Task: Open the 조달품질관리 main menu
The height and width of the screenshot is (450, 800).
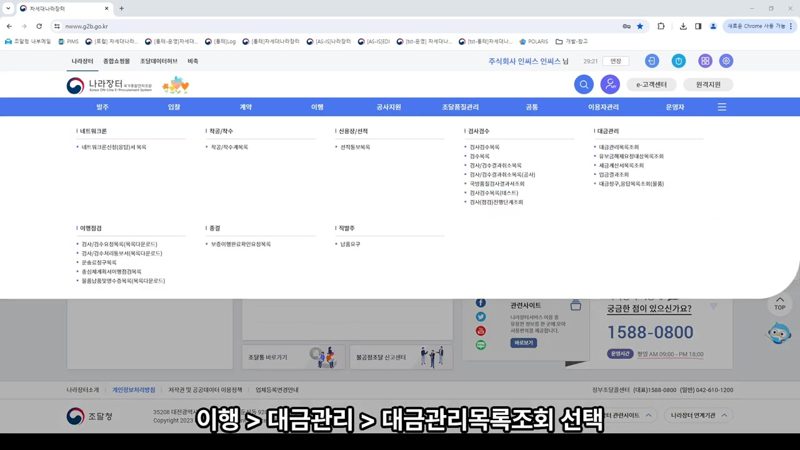Action: (x=460, y=107)
